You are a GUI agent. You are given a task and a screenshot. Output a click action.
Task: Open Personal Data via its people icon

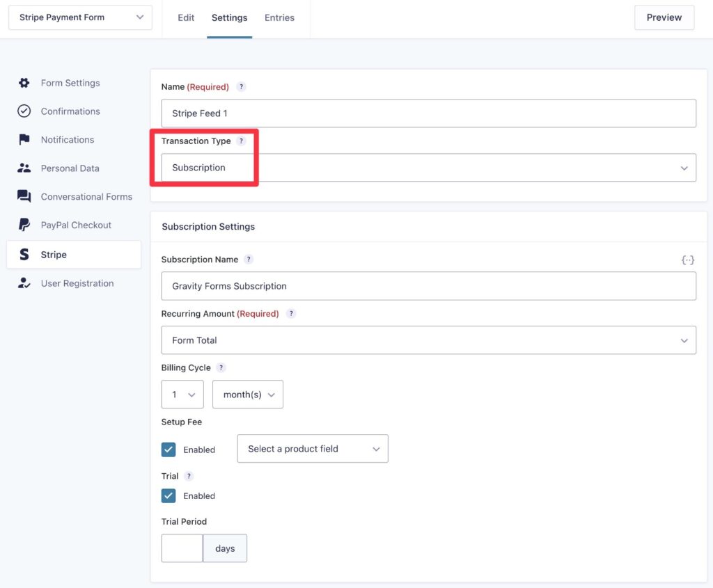click(23, 168)
